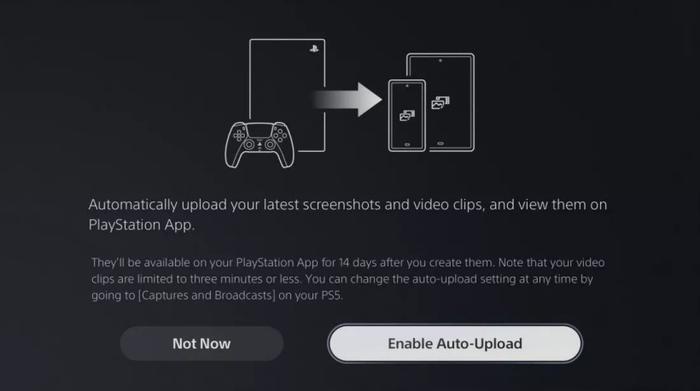Viewport: 700px width, 391px height.
Task: Click the [Captures and Broadcasts] text reference
Action: pyautogui.click(x=207, y=295)
